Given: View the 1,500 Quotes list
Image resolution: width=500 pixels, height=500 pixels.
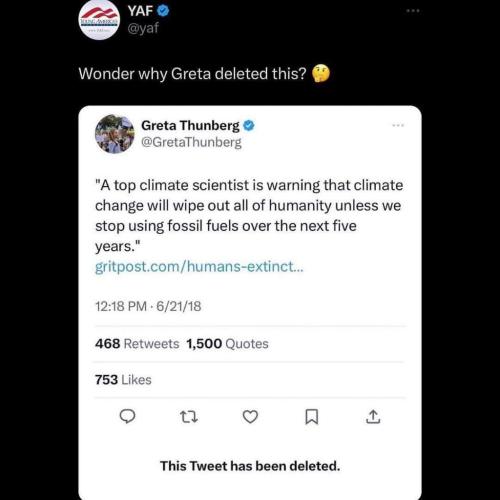Looking at the screenshot, I should click(x=227, y=344).
